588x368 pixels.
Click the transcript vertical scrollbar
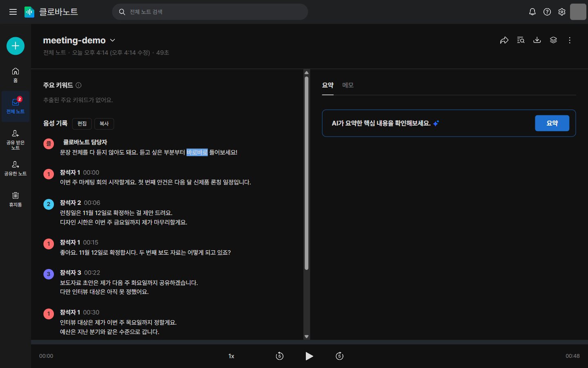(x=307, y=173)
